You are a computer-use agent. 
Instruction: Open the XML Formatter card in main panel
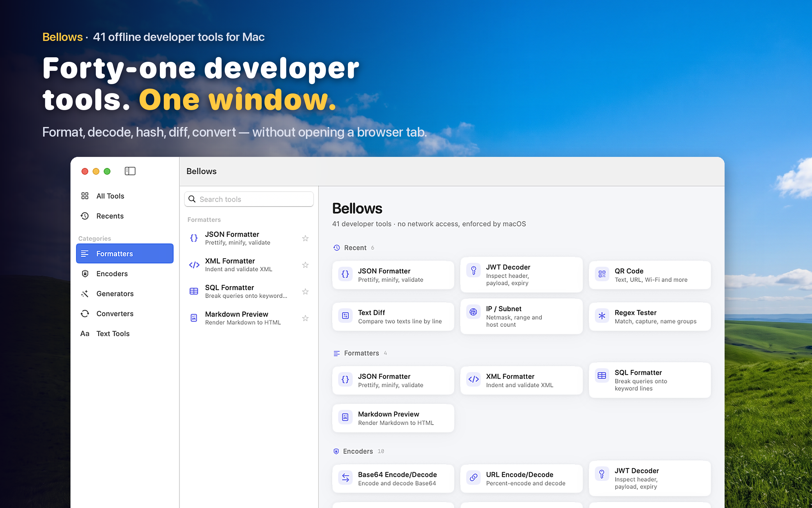[521, 380]
